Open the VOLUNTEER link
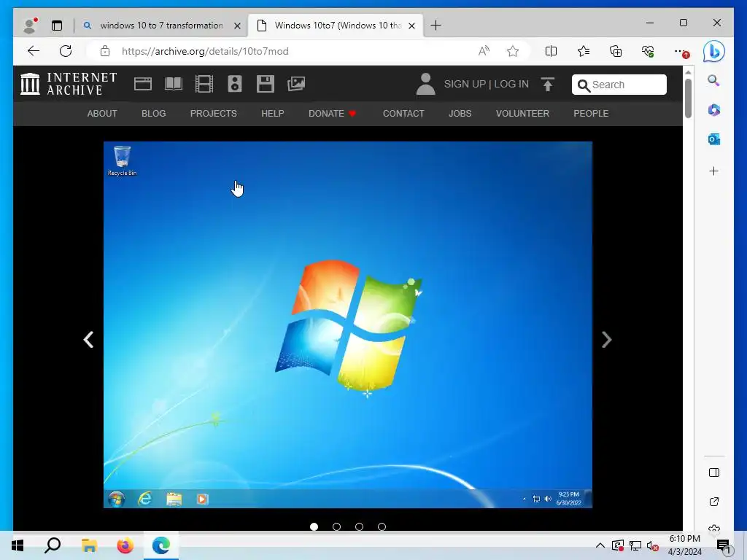The height and width of the screenshot is (560, 747). (x=522, y=113)
